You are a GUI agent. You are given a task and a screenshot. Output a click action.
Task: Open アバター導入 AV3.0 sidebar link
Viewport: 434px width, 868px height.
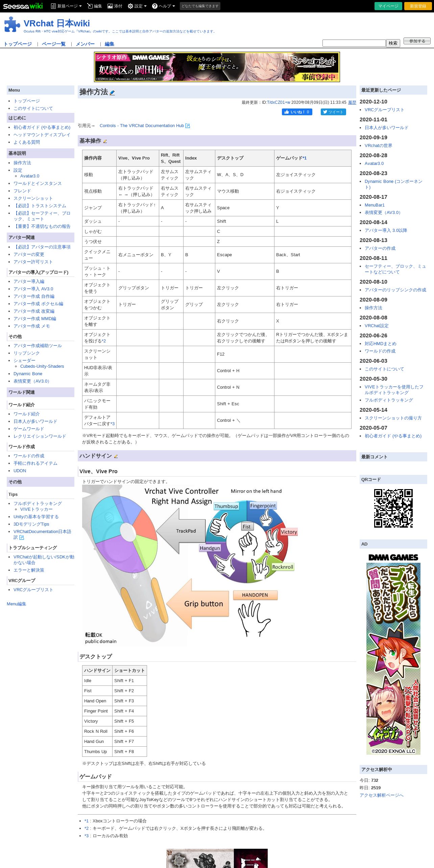click(33, 289)
